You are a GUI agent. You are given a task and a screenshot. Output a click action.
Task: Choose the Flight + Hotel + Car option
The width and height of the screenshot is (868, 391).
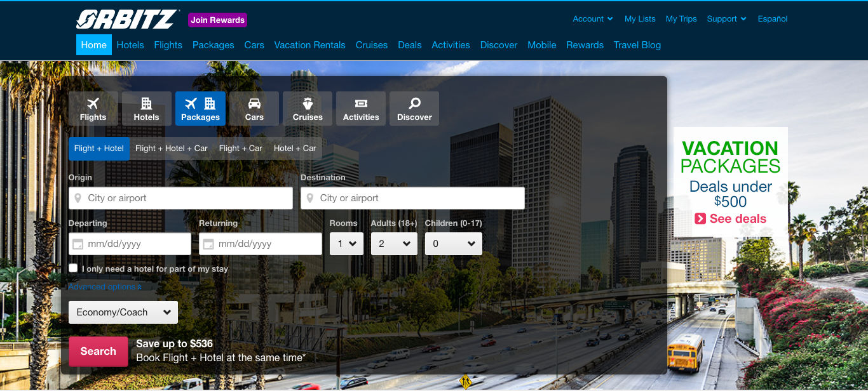(x=172, y=149)
